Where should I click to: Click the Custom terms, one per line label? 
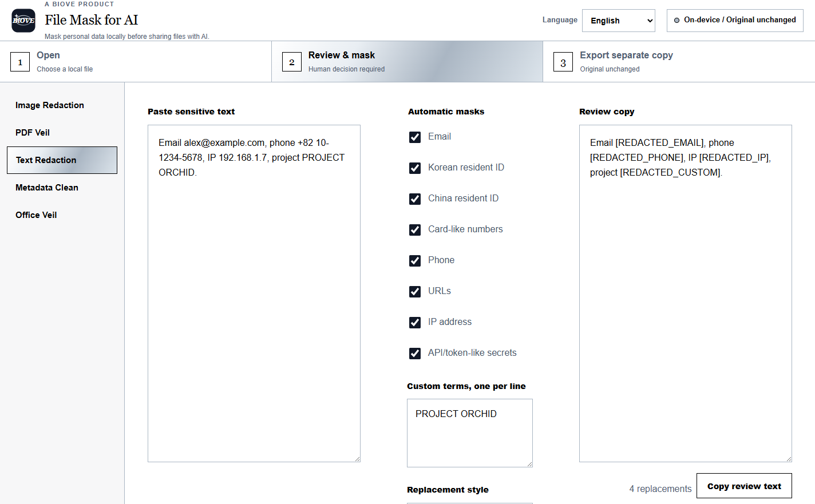[466, 386]
